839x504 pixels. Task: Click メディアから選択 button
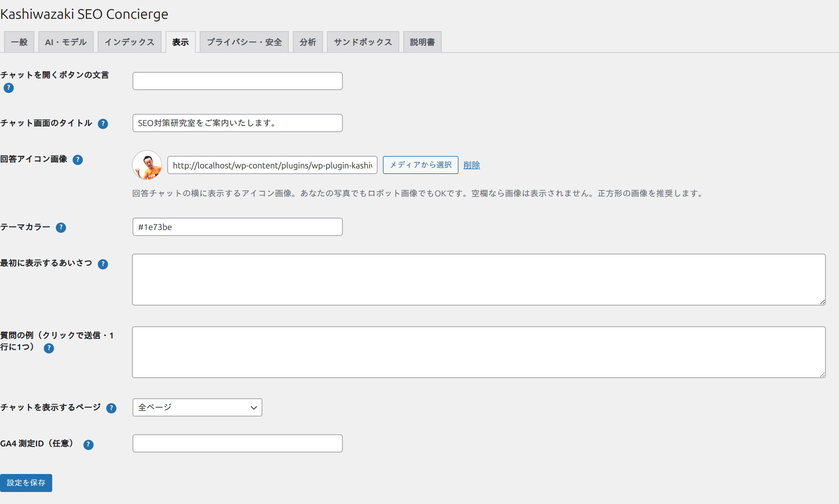[421, 165]
